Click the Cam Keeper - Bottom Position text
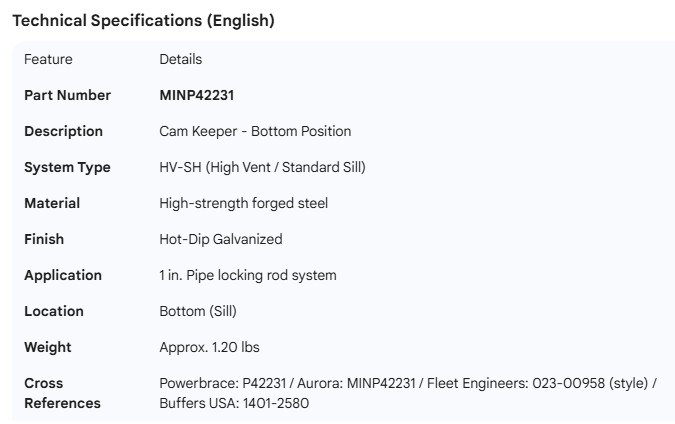The height and width of the screenshot is (424, 675). [x=255, y=131]
